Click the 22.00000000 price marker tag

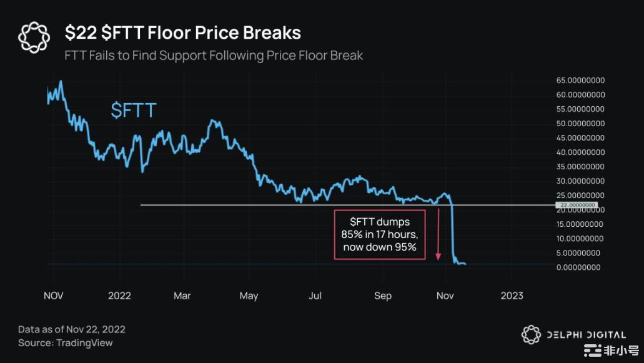click(x=576, y=205)
